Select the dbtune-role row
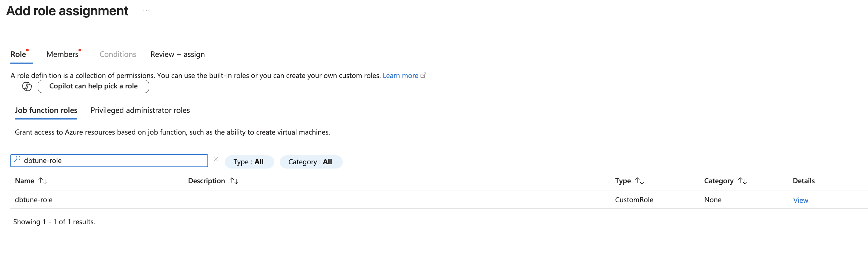868x271 pixels. (34, 200)
